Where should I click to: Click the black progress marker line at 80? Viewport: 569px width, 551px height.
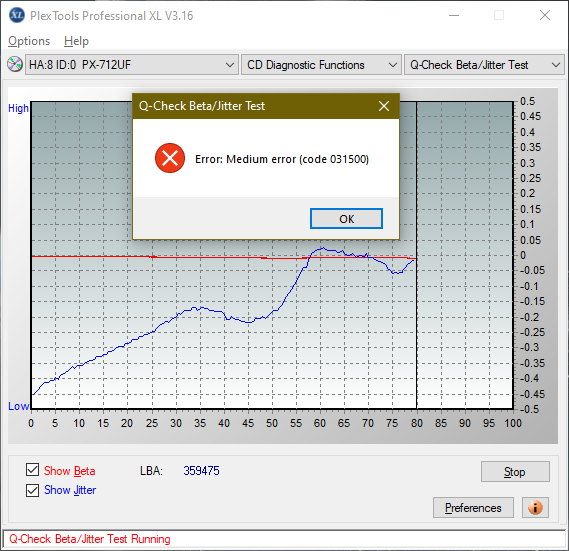[417, 255]
